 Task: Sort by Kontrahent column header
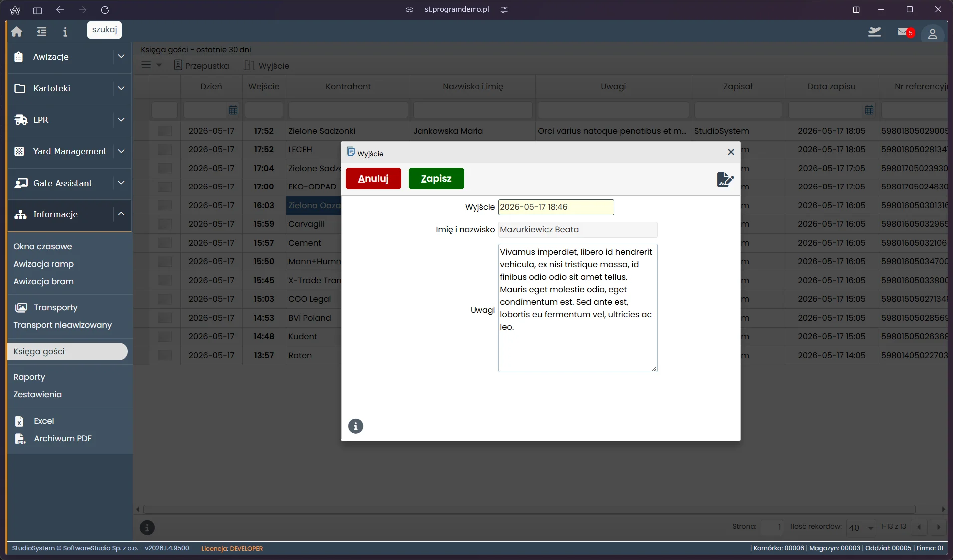click(x=348, y=86)
